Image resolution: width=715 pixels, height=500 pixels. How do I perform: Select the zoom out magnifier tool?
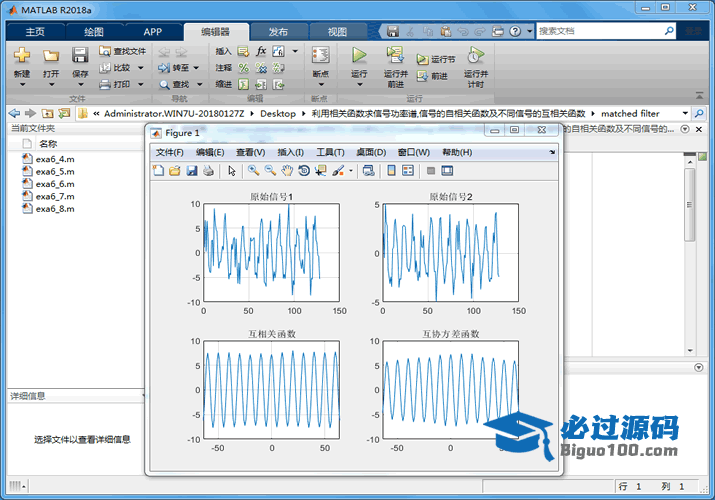tap(270, 170)
